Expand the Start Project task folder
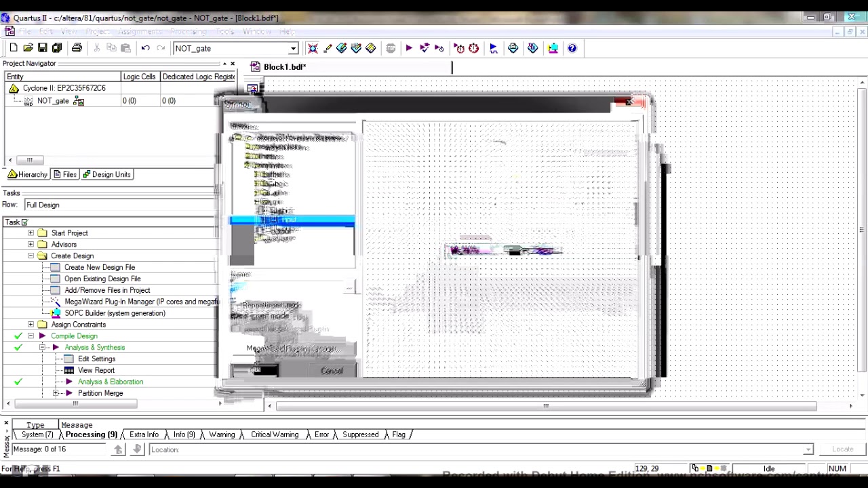The width and height of the screenshot is (868, 488). click(31, 232)
